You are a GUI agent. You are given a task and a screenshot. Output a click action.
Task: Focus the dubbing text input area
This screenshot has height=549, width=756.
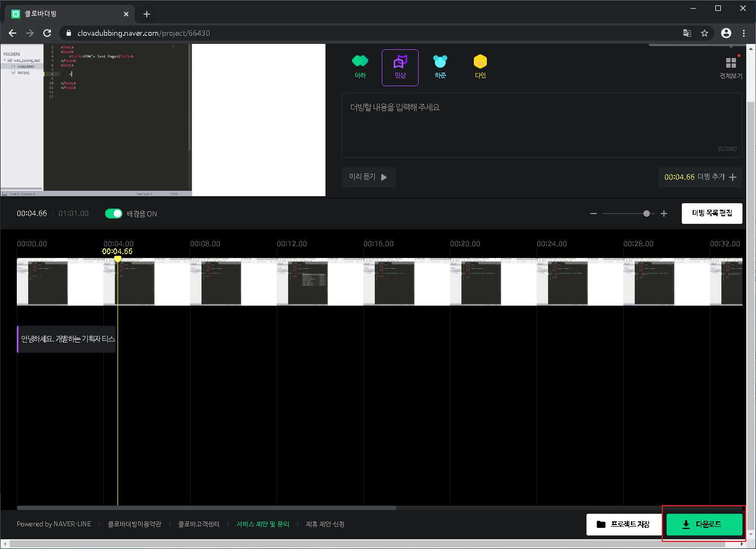[542, 125]
